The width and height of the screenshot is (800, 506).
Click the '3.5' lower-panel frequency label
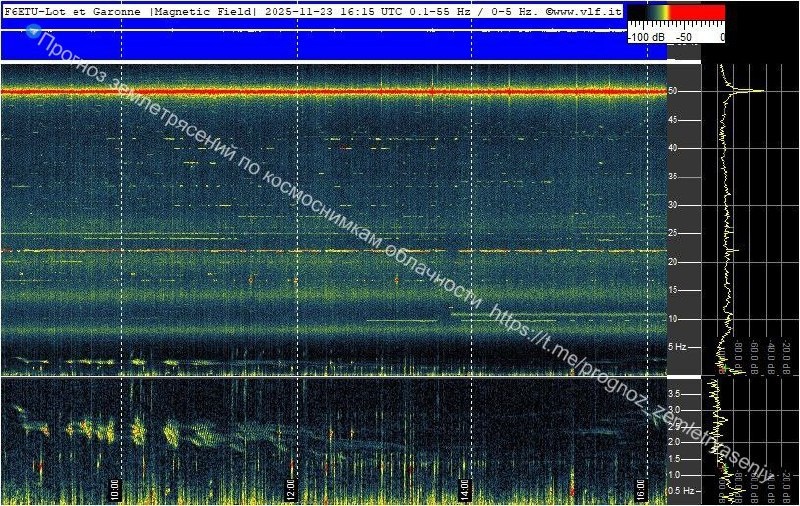pyautogui.click(x=674, y=394)
